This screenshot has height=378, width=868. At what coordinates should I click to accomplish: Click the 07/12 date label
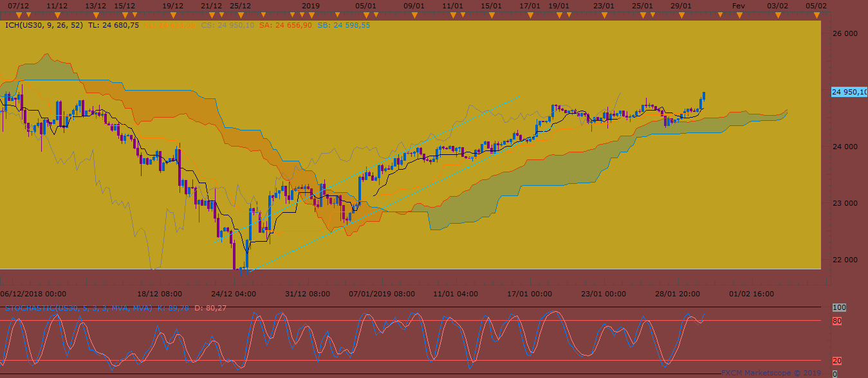coord(18,5)
